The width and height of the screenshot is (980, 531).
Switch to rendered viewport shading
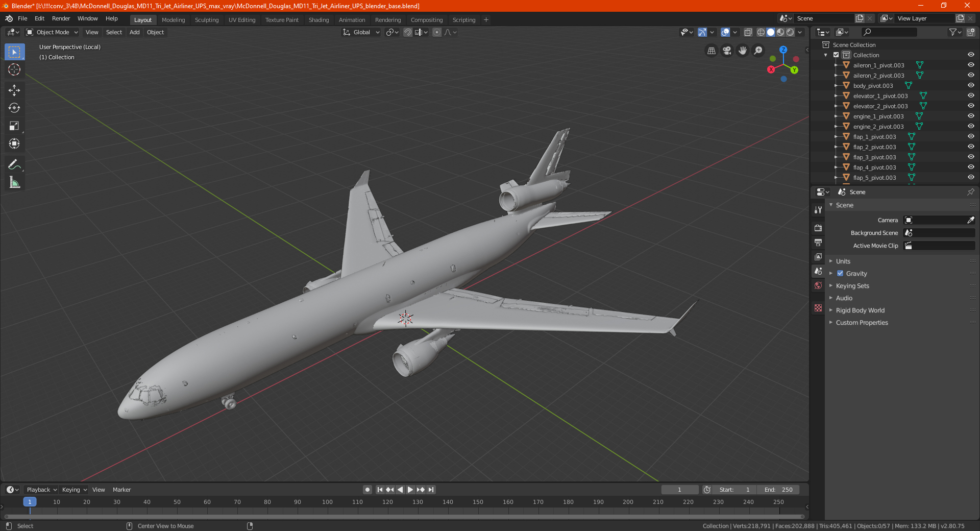(790, 32)
